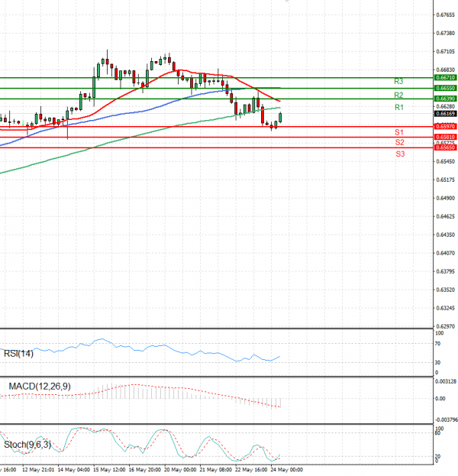Click the R3 resistance label
Screen dimensions: 458x476
(398, 81)
